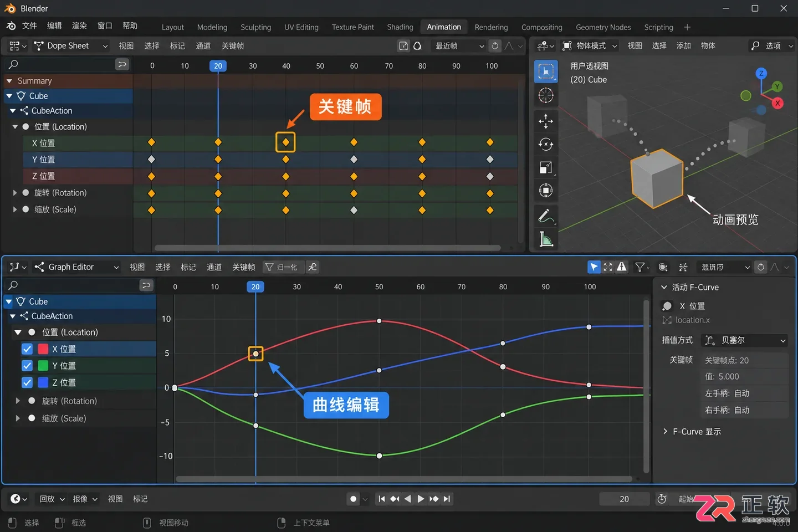Select the combined Transform tool in the viewport
The image size is (798, 532).
tap(546, 191)
